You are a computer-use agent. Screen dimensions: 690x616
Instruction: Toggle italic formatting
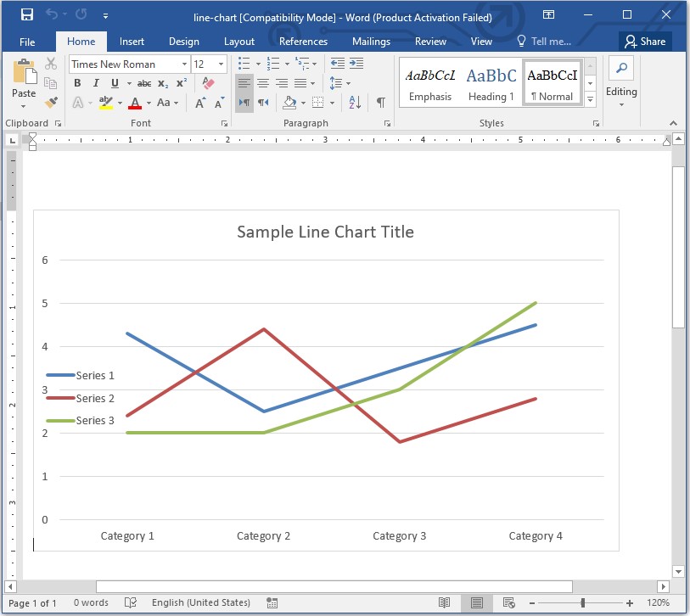(x=94, y=83)
